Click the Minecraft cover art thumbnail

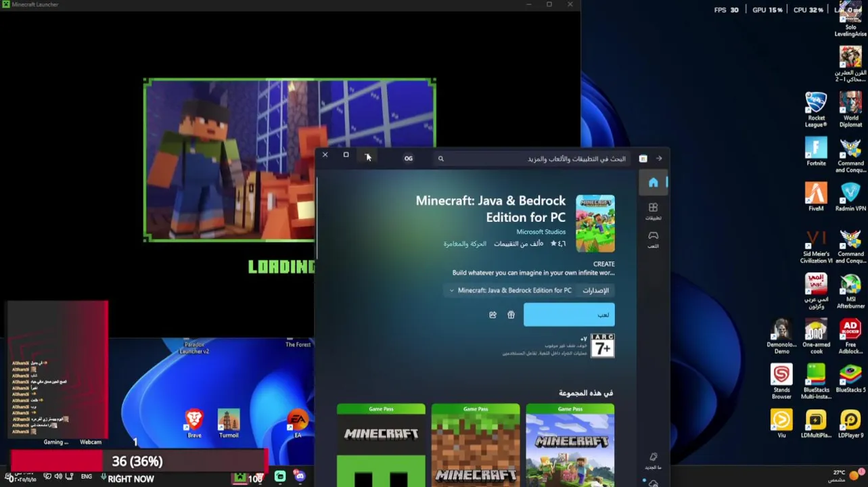point(595,223)
